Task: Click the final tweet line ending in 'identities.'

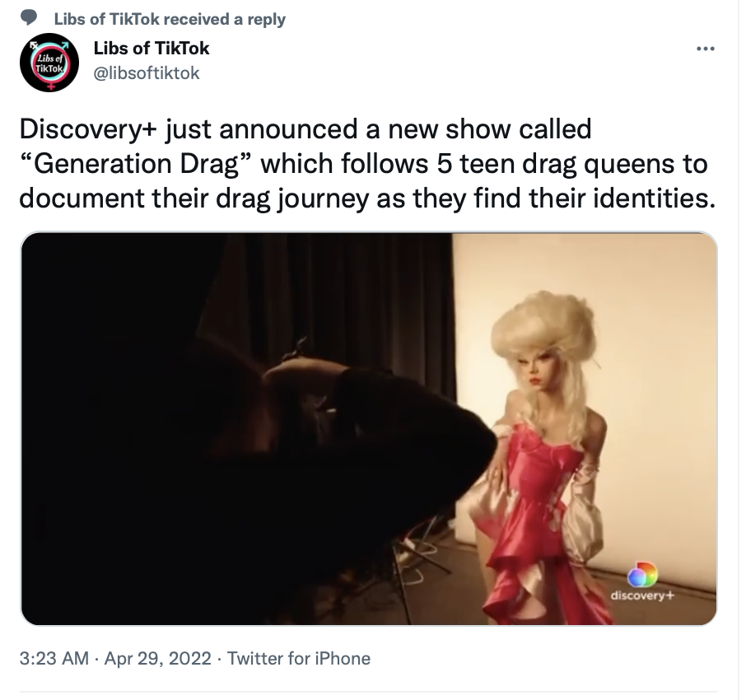Action: tap(367, 198)
